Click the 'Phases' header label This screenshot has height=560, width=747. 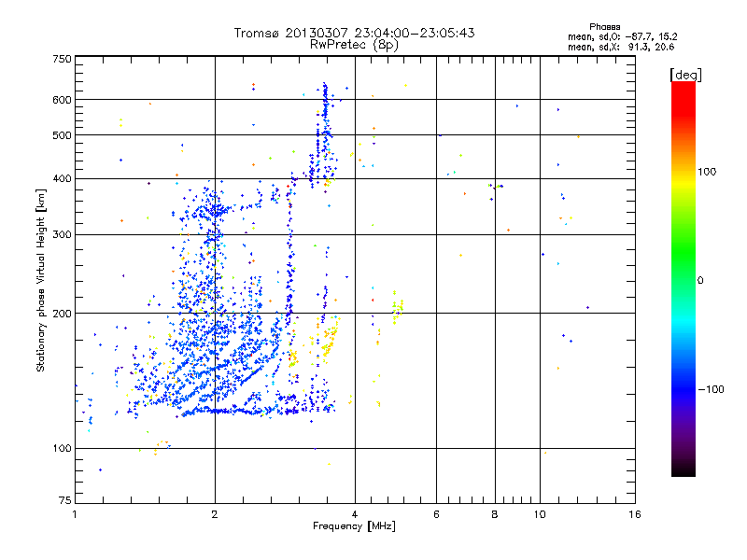pyautogui.click(x=604, y=27)
